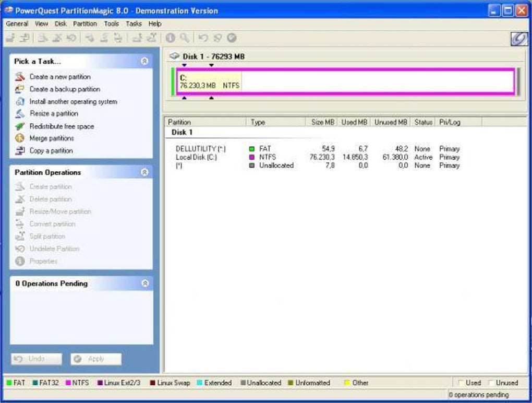Open the Partition menu
This screenshot has width=532, height=403.
pyautogui.click(x=85, y=24)
